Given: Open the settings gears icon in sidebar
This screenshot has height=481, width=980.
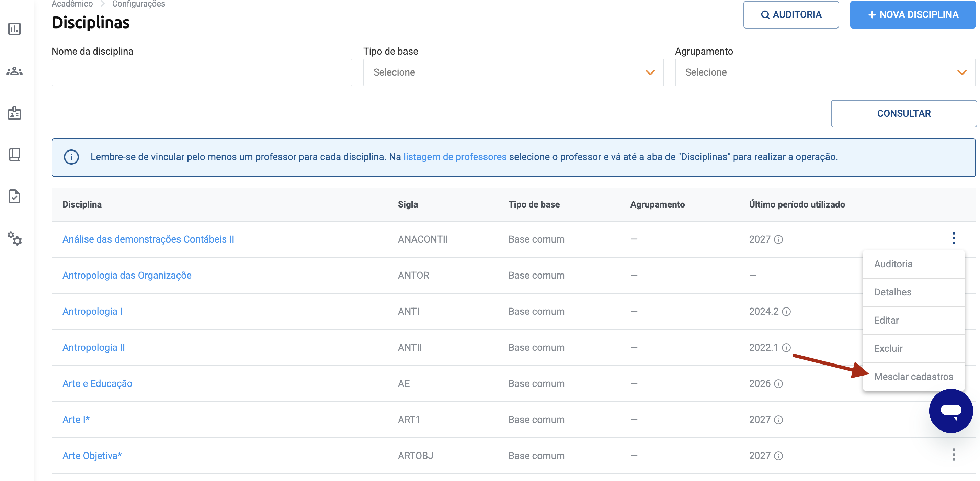Looking at the screenshot, I should point(14,238).
